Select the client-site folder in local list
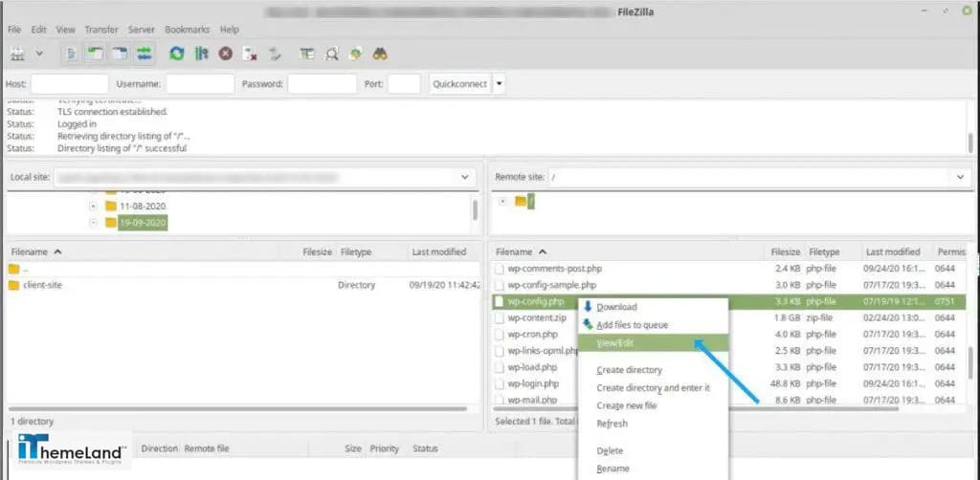Screen dimensions: 980x480 pos(42,285)
